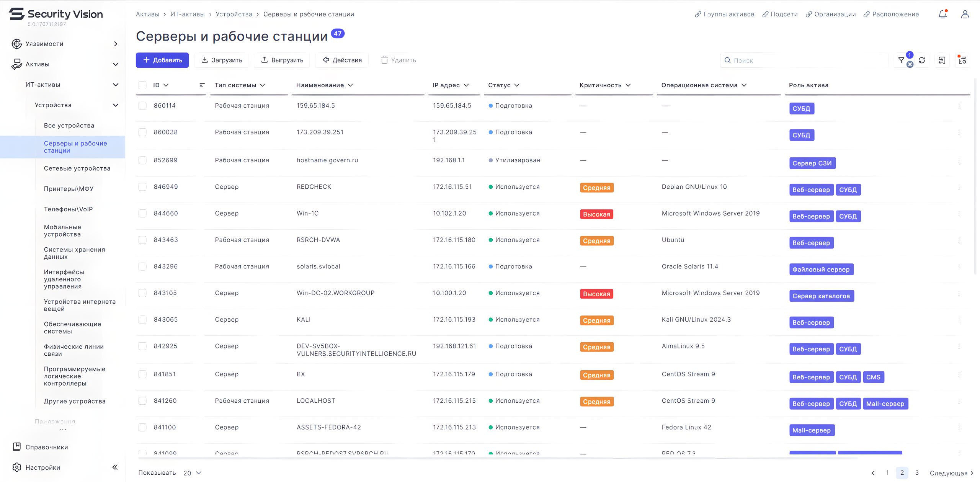Open the user profile icon
The height and width of the screenshot is (482, 980).
pyautogui.click(x=965, y=14)
